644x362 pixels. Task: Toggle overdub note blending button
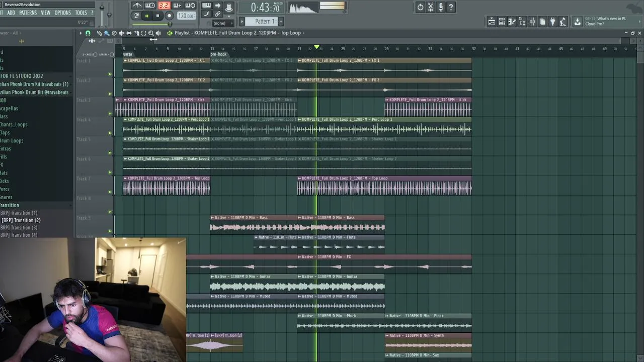(177, 6)
